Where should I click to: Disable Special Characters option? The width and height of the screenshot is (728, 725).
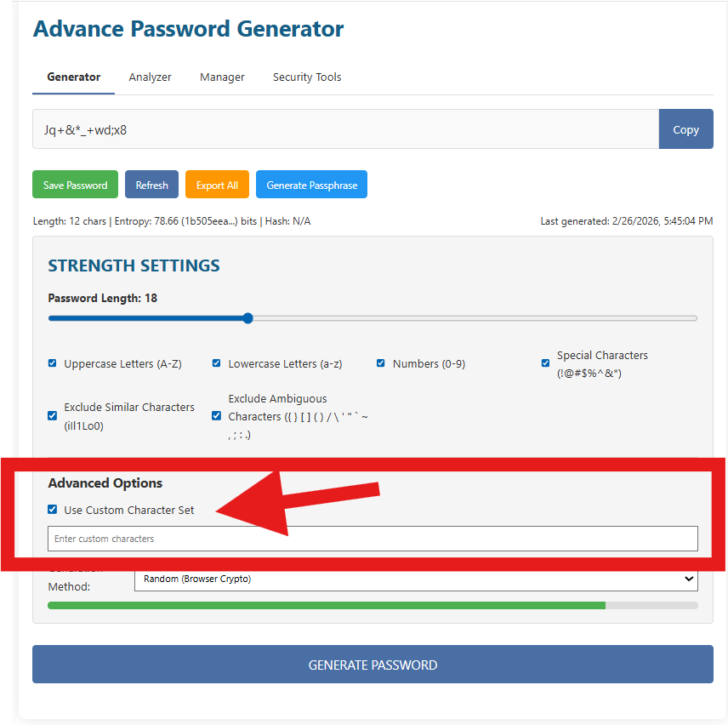point(545,362)
